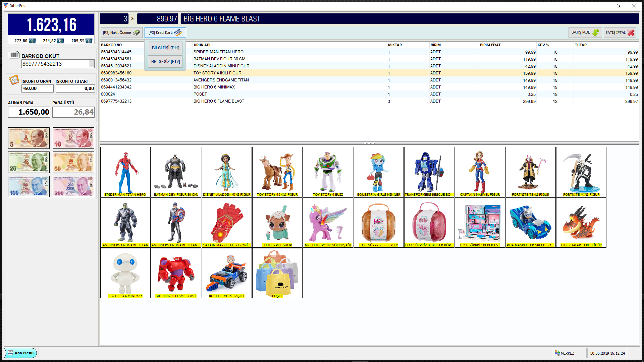Add BİG HERO 6 FLAME BLAST tile

click(x=176, y=273)
